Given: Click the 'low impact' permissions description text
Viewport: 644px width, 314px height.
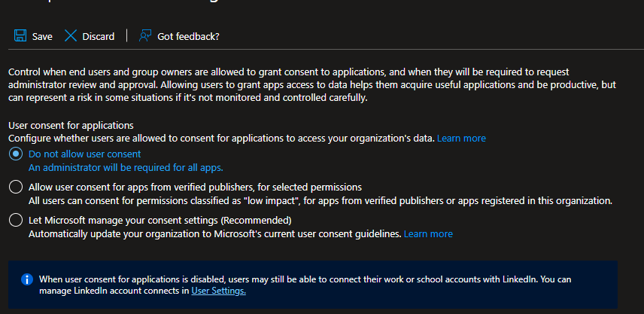Looking at the screenshot, I should pos(320,201).
